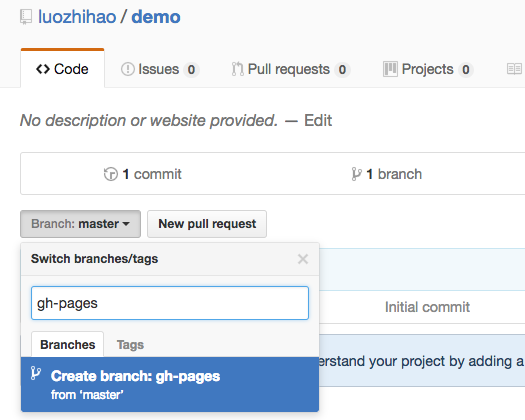Select the Branches tab in popup
This screenshot has height=420, width=525.
[x=68, y=344]
